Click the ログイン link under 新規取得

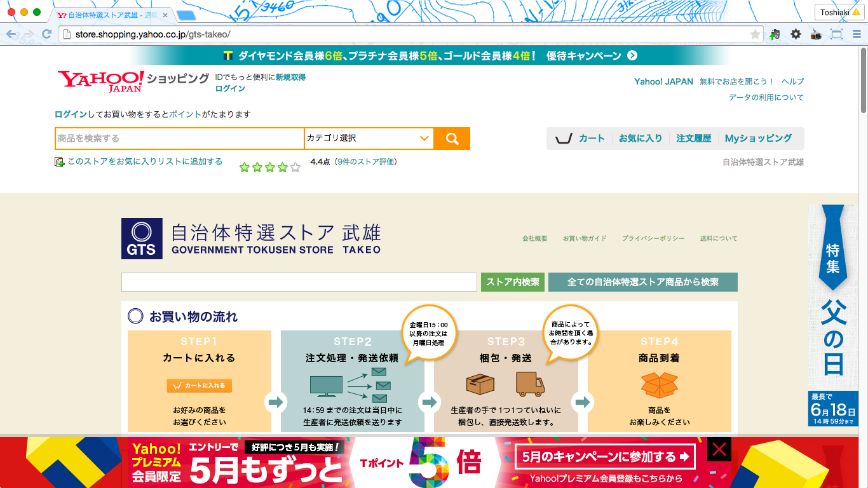[230, 88]
